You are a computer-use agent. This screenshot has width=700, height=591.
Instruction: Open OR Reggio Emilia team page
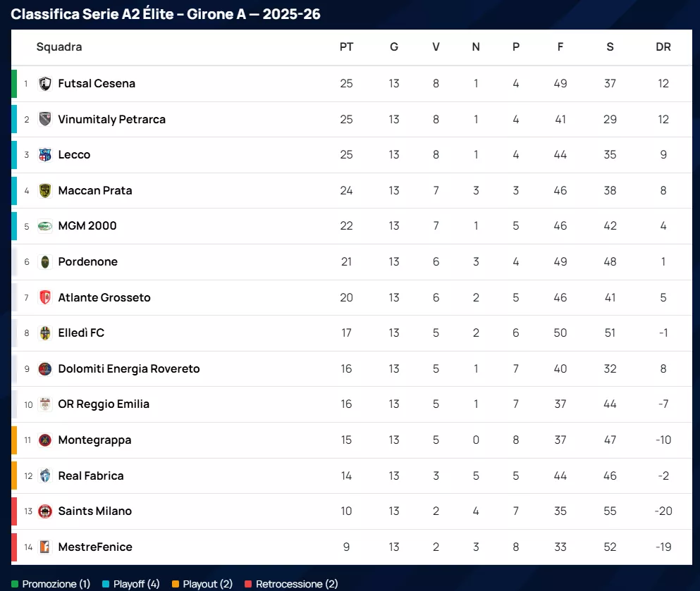pyautogui.click(x=104, y=404)
